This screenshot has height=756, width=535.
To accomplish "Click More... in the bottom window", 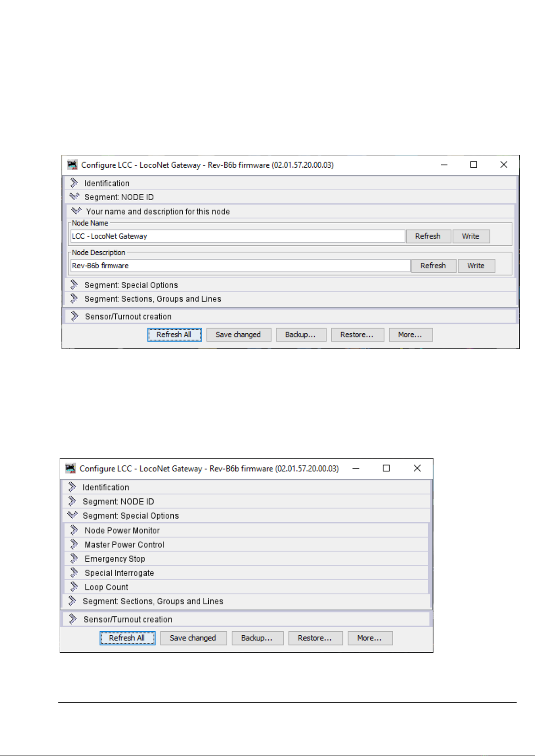I will [370, 638].
